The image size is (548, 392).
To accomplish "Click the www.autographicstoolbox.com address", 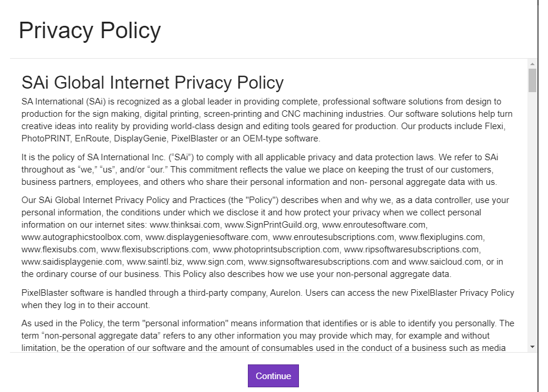I will tap(81, 237).
